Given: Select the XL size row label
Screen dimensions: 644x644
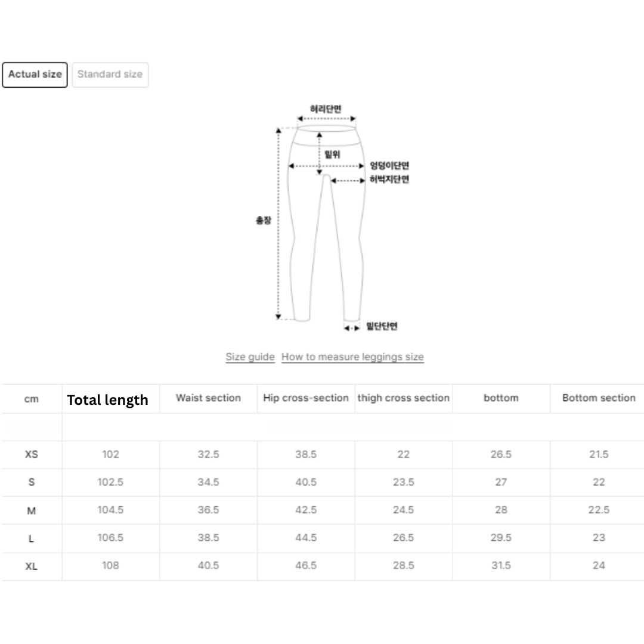Looking at the screenshot, I should [x=32, y=566].
